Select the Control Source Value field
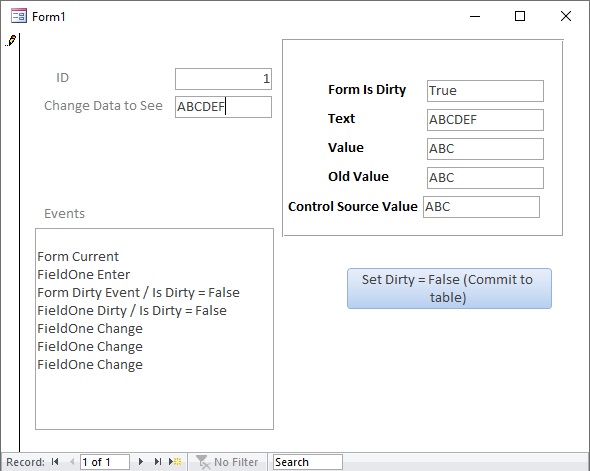 (481, 207)
